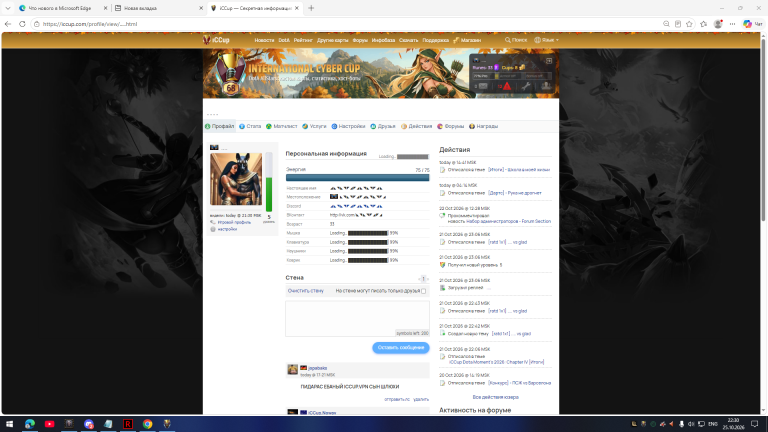
Task: Open the search icon labeled Поиск
Action: pyautogui.click(x=516, y=40)
